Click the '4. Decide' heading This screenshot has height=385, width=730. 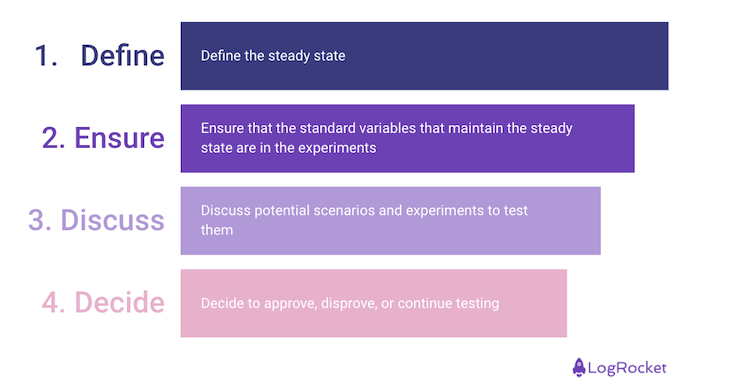coord(103,303)
